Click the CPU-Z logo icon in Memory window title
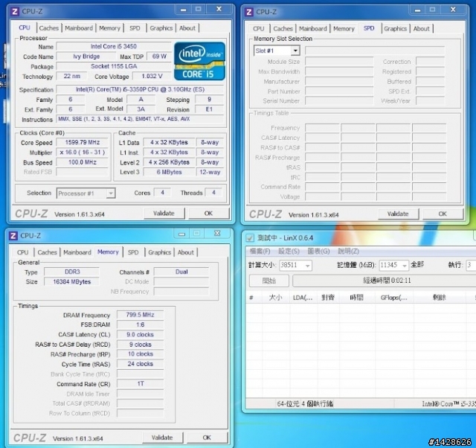The height and width of the screenshot is (448, 476). coord(13,236)
